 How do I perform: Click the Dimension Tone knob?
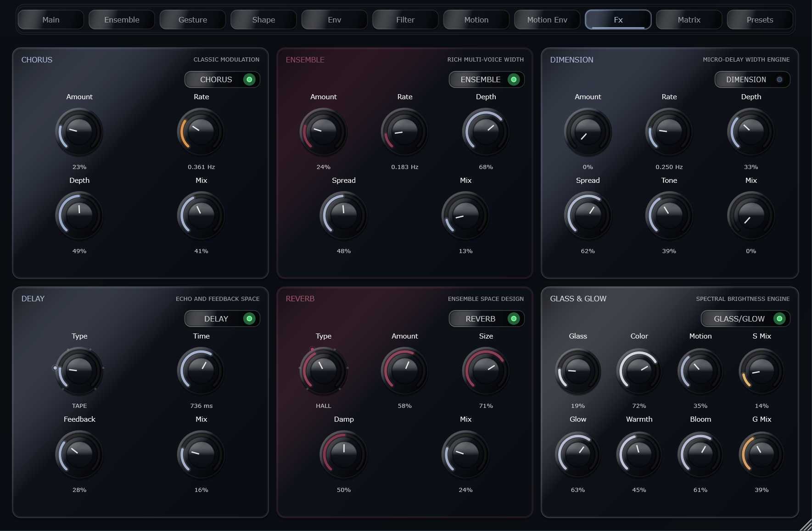(x=669, y=215)
